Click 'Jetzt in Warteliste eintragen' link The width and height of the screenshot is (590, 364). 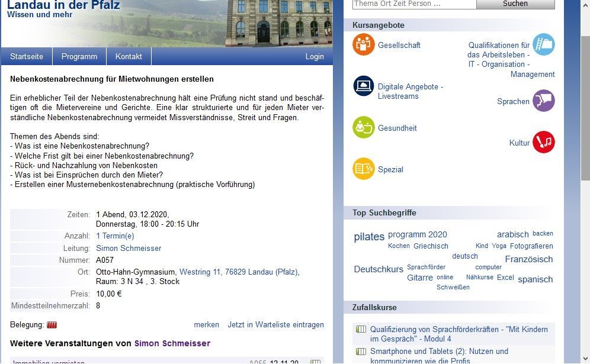point(275,325)
